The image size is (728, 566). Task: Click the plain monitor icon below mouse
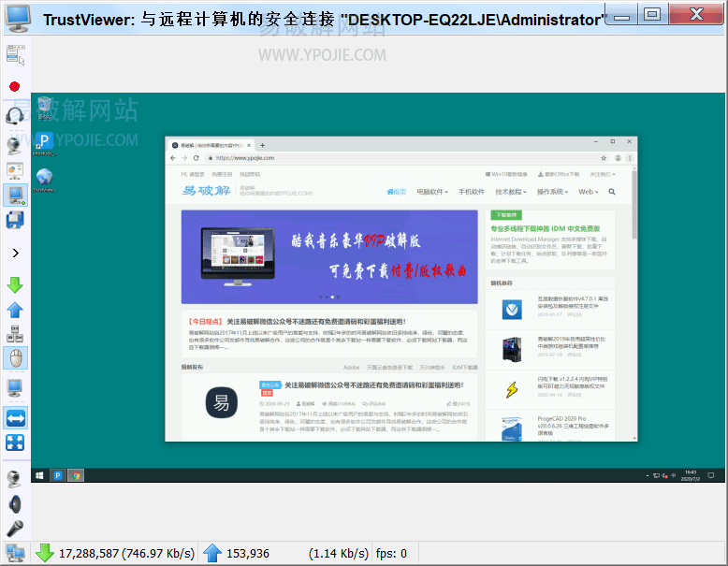[14, 388]
